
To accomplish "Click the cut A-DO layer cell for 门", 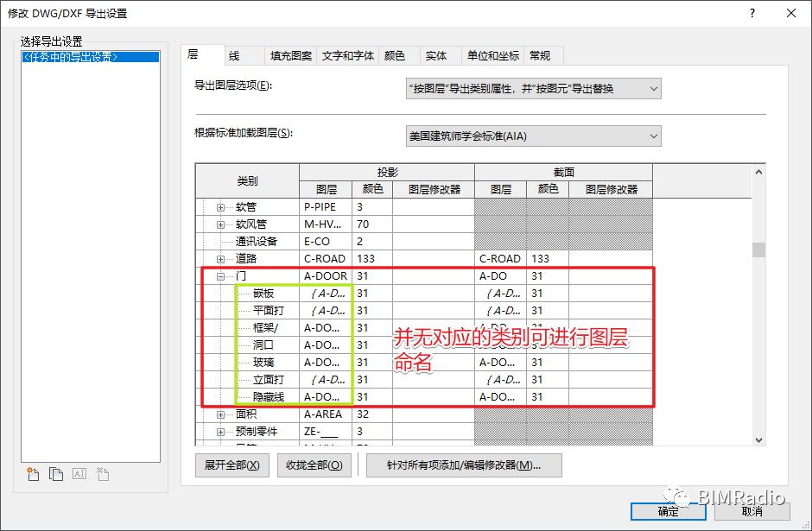I will tap(500, 276).
